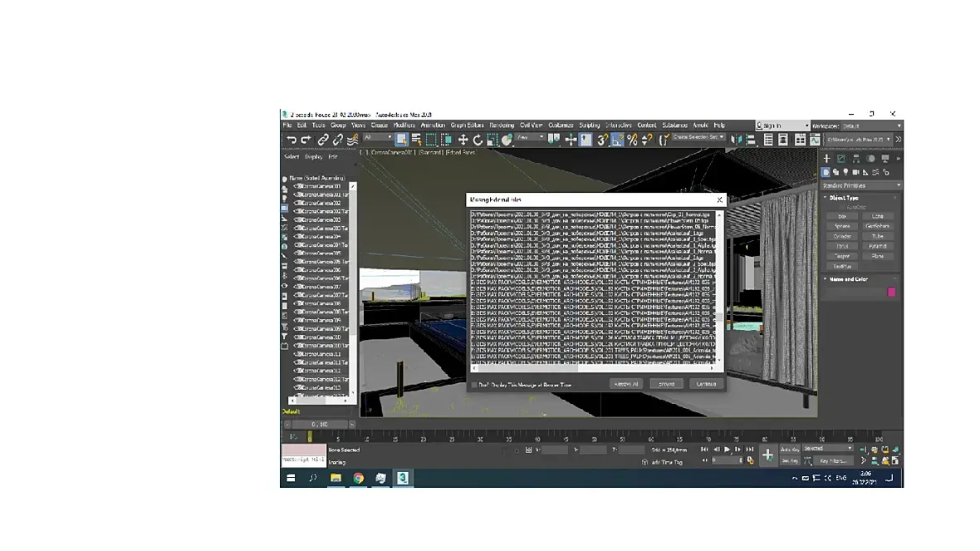Open the File menu
This screenshot has height=551, width=980.
pyautogui.click(x=287, y=125)
